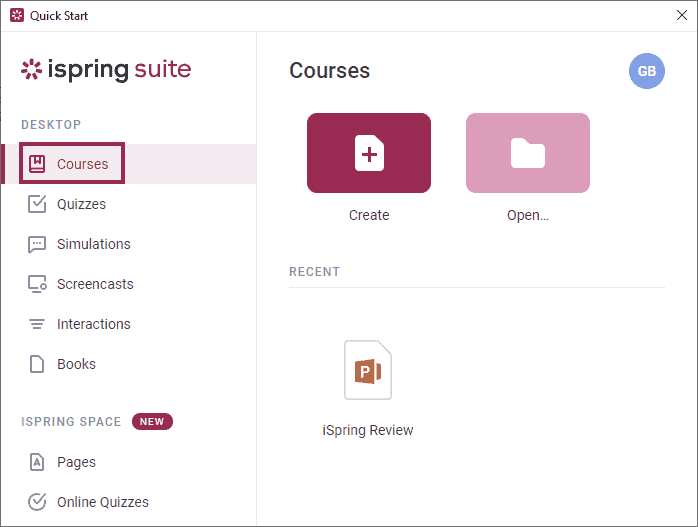Switch to the Books section
Viewport: 698px width, 527px height.
(76, 364)
